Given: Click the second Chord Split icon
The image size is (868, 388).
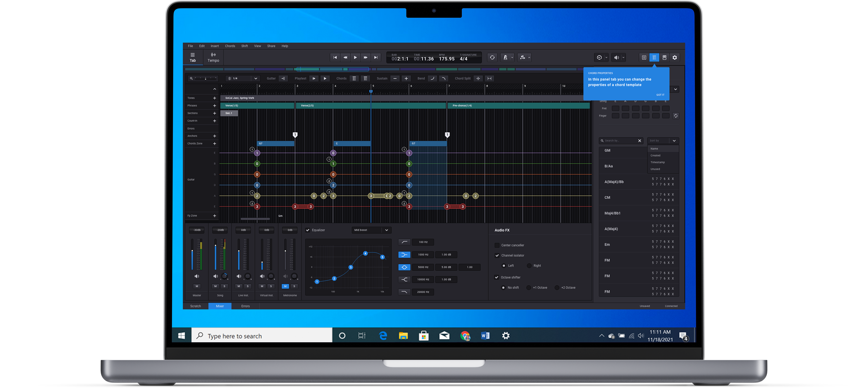Looking at the screenshot, I should click(x=489, y=78).
